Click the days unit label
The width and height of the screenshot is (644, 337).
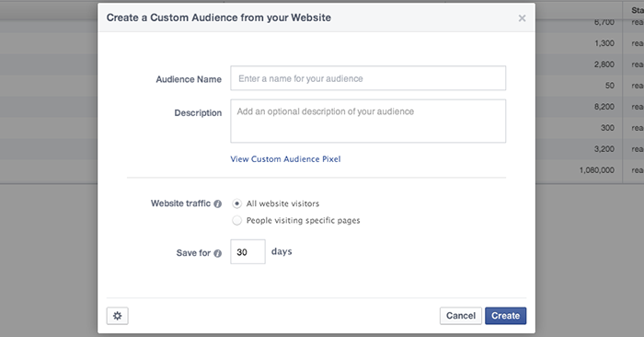(282, 251)
